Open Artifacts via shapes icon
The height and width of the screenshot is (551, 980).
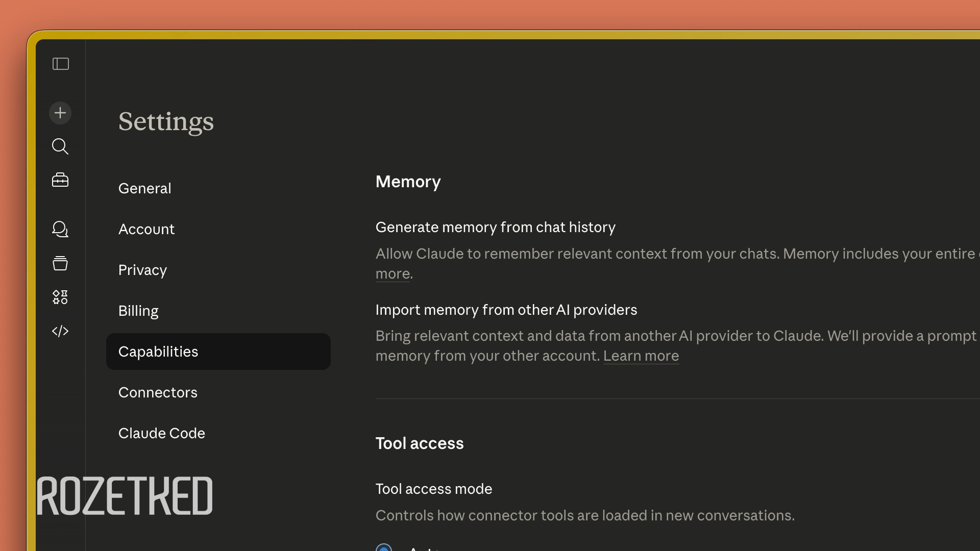click(60, 297)
